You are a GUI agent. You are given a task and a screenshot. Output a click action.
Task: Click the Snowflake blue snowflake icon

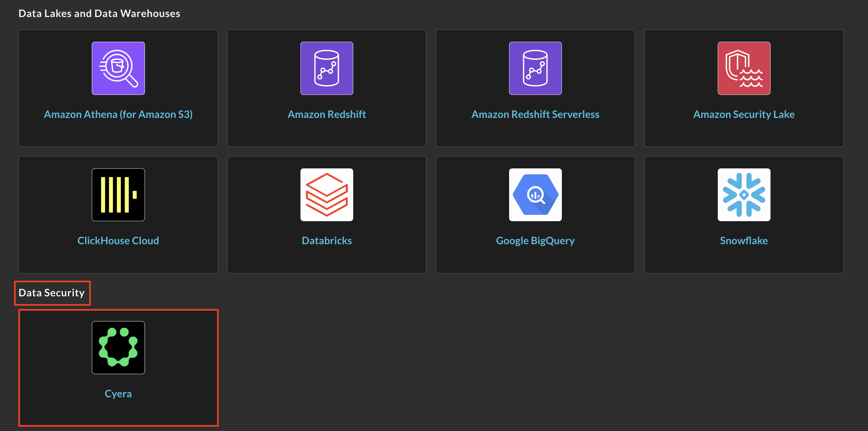tap(744, 194)
